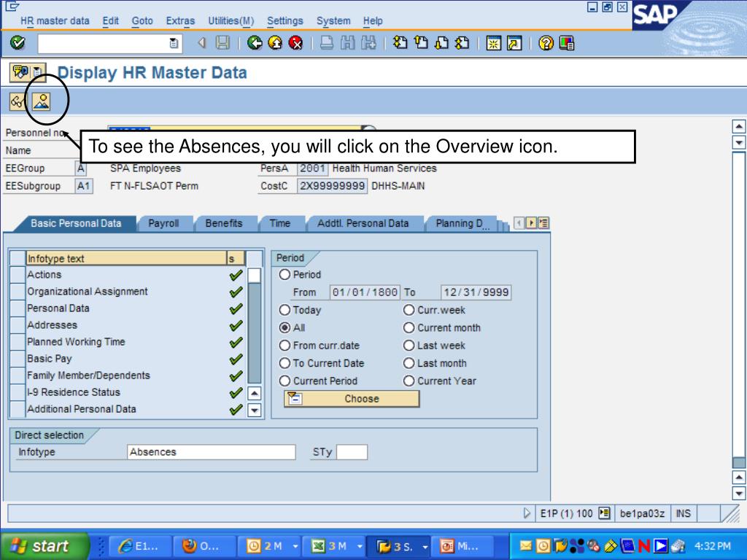Click main window scroll-up arrow at top

[x=738, y=126]
